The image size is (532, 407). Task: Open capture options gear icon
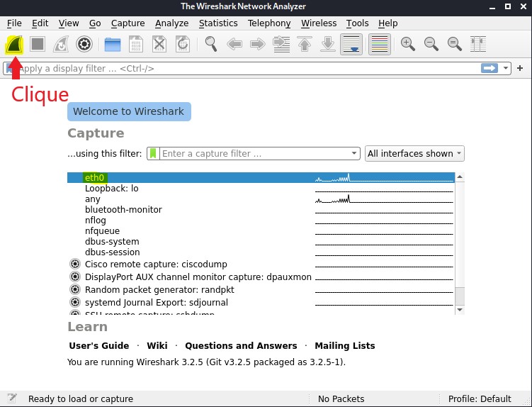click(84, 45)
